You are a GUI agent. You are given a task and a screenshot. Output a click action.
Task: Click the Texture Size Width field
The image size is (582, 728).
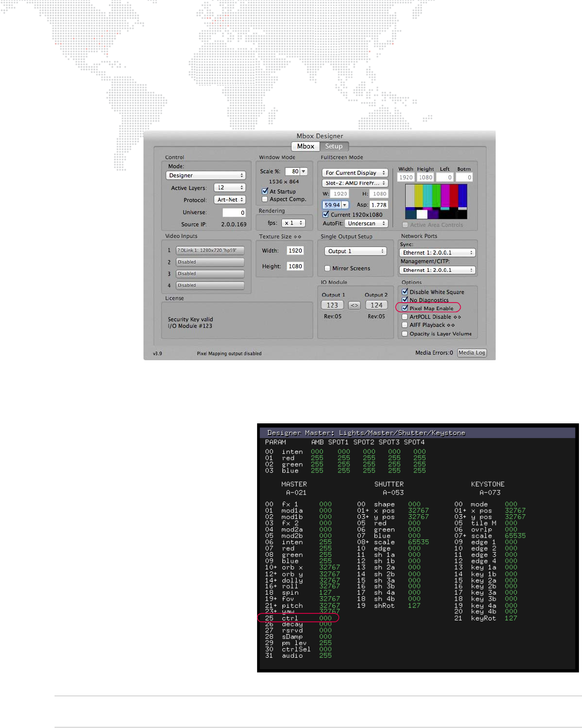pos(295,251)
